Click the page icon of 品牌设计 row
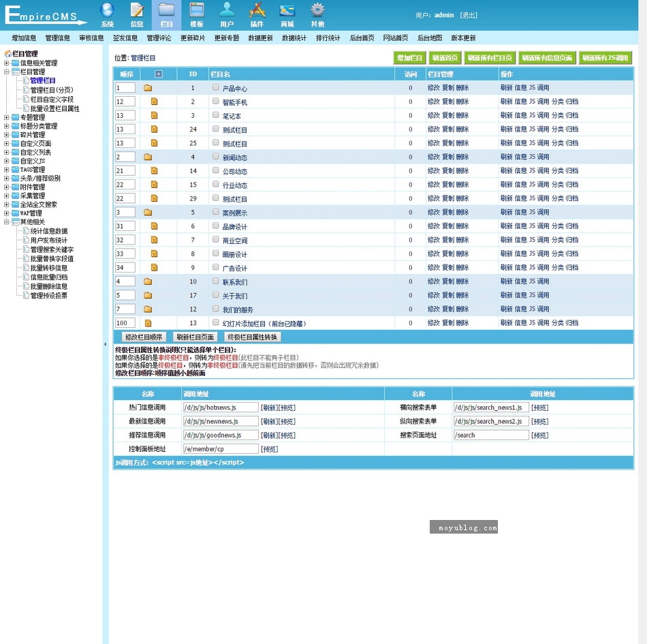Viewport: 647px width, 644px height. point(155,226)
